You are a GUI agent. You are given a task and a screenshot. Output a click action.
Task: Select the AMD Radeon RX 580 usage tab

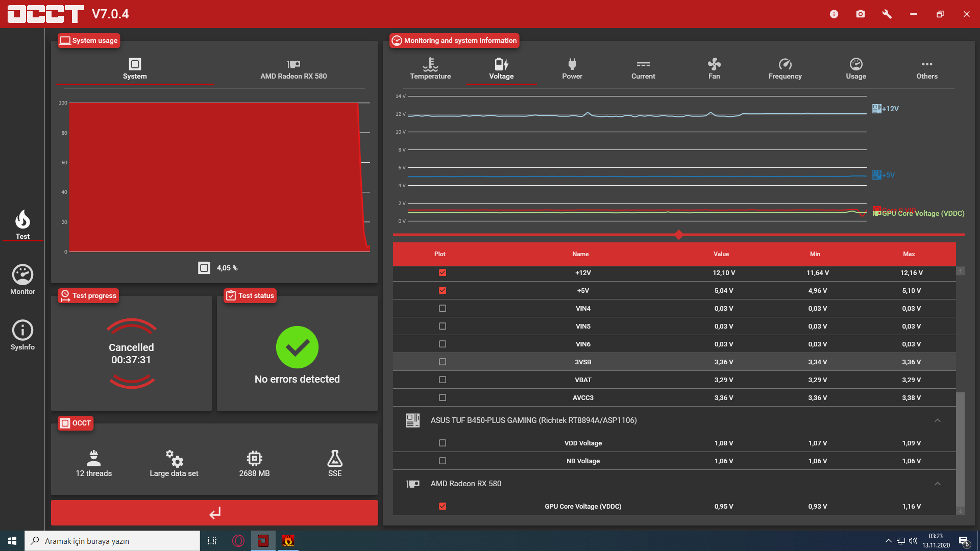click(x=293, y=69)
